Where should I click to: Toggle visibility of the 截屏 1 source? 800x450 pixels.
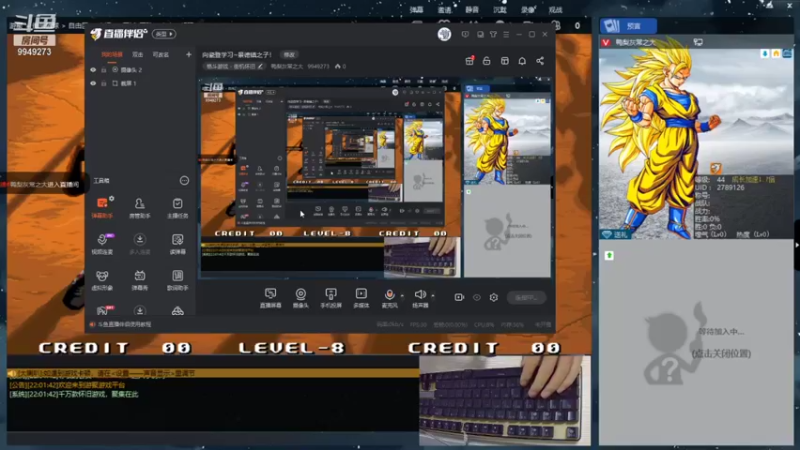pos(93,83)
